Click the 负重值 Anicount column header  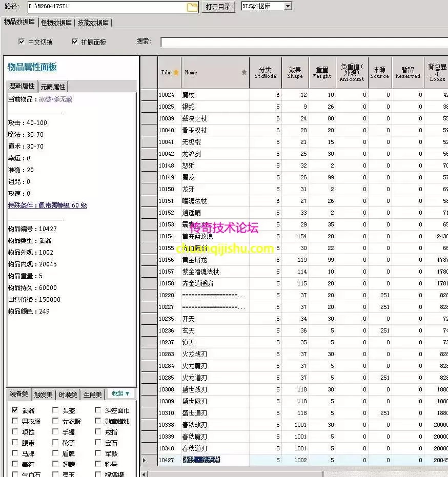pyautogui.click(x=352, y=73)
